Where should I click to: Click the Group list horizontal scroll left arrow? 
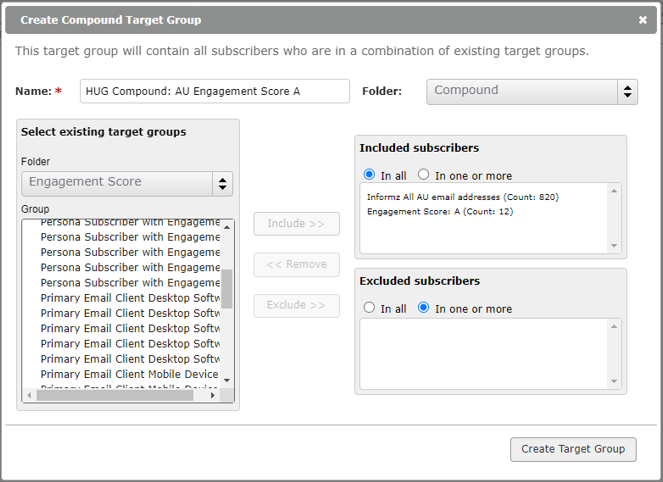pos(28,396)
